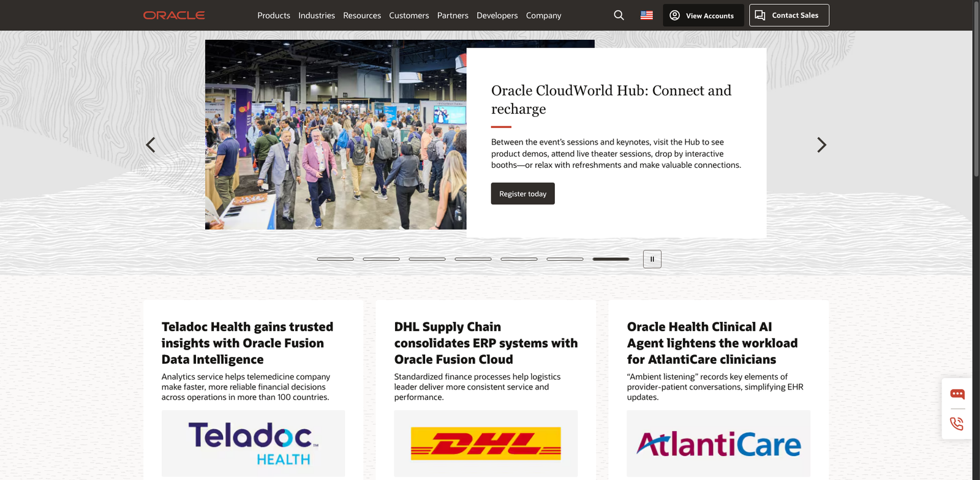Image resolution: width=980 pixels, height=480 pixels.
Task: Open the live chat bubble icon
Action: click(957, 394)
